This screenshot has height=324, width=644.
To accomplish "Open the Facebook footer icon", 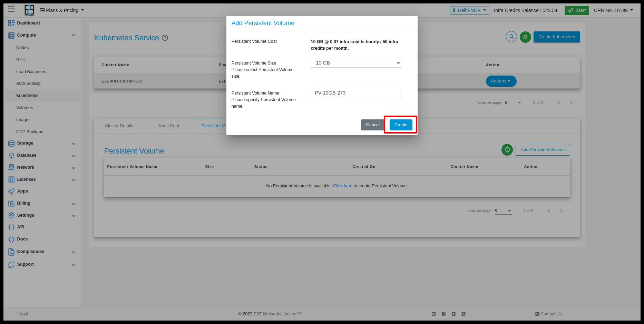I will (443, 314).
